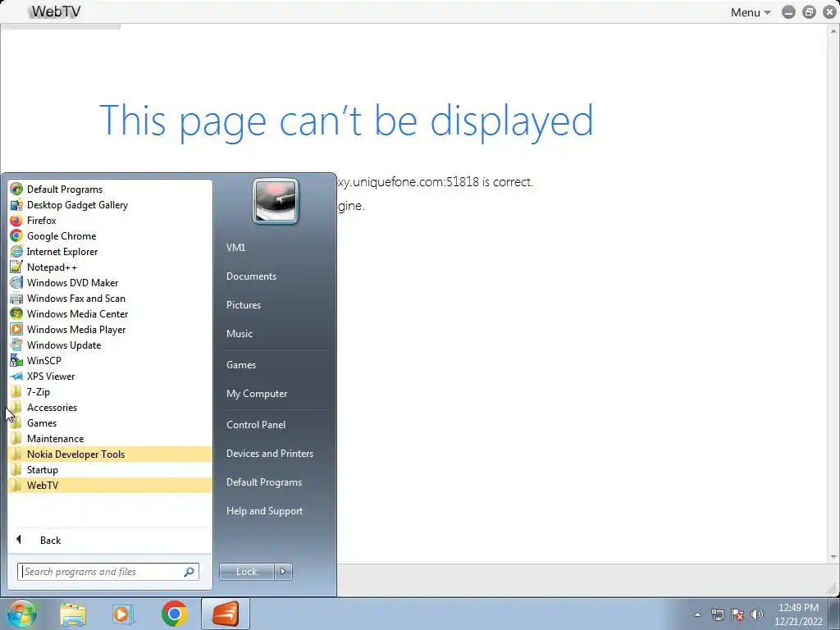Select the WebTV orange taskbar icon
This screenshot has width=840, height=630.
226,614
